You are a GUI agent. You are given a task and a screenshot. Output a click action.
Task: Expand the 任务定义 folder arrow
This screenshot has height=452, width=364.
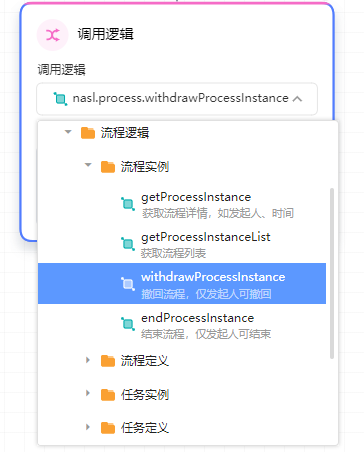click(x=88, y=427)
